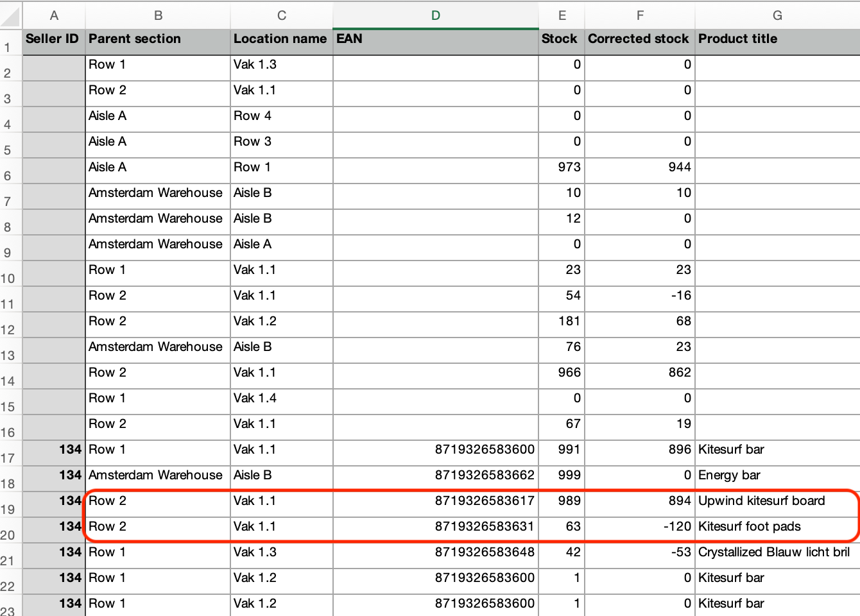Click EAN cell 8719326583662
The width and height of the screenshot is (860, 616).
point(436,479)
